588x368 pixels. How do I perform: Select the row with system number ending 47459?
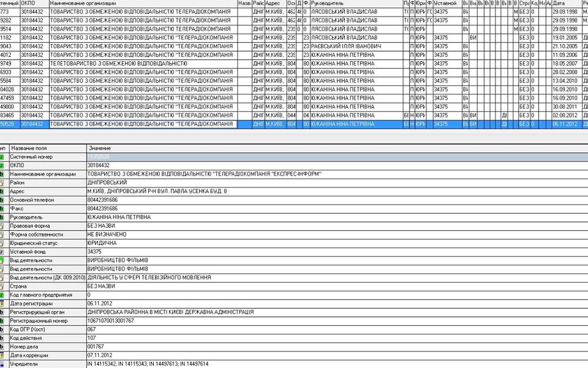tap(294, 98)
